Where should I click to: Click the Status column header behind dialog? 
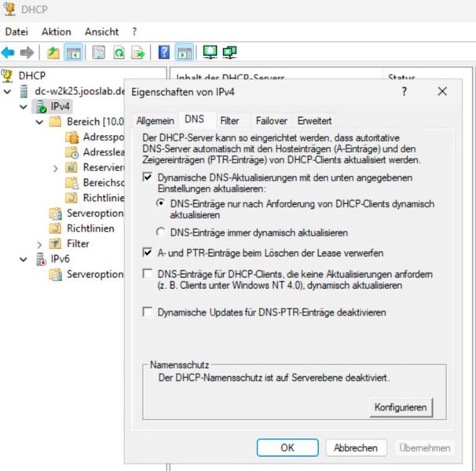[401, 76]
